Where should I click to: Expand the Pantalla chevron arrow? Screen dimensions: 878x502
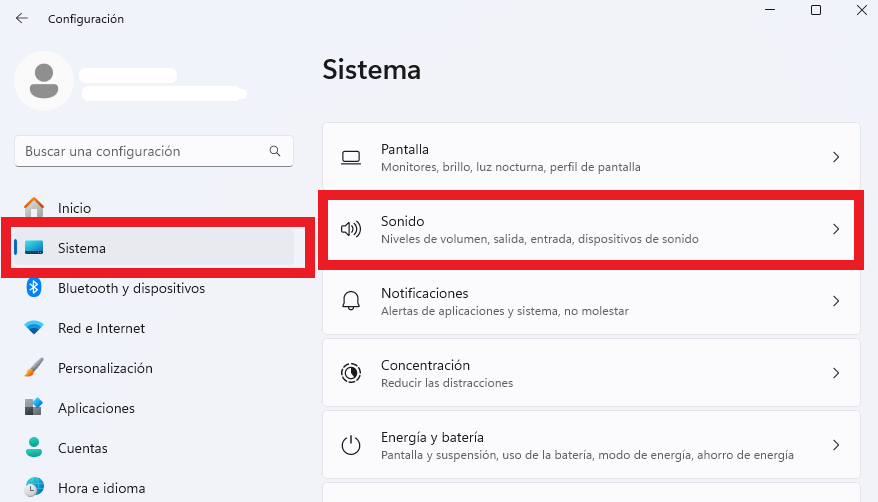[836, 157]
